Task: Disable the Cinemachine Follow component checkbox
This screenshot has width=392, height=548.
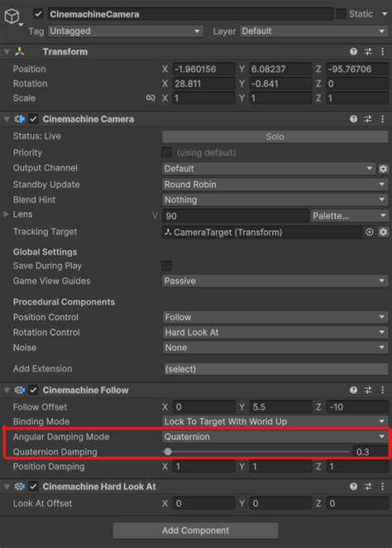Action: pos(33,390)
